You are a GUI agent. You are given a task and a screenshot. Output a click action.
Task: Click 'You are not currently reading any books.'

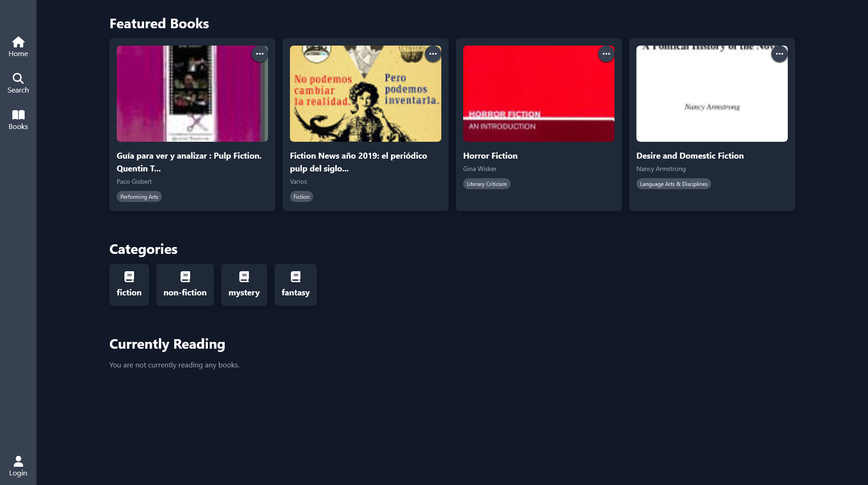[x=174, y=365]
